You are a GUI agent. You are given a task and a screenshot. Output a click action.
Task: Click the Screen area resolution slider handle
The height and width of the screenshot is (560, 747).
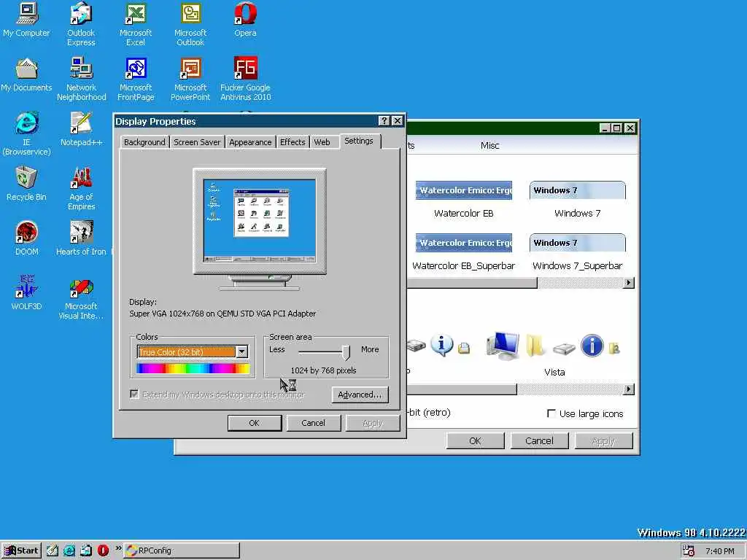coord(347,352)
